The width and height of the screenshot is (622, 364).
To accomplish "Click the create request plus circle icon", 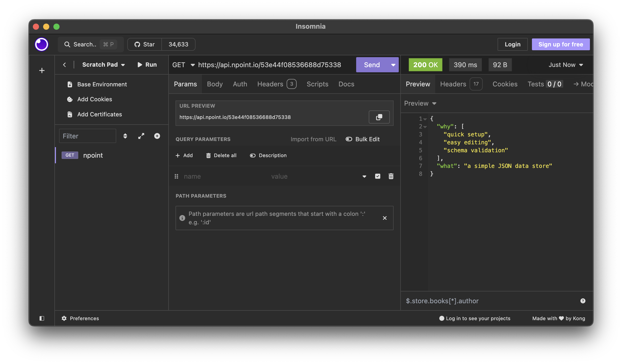I will [x=157, y=136].
